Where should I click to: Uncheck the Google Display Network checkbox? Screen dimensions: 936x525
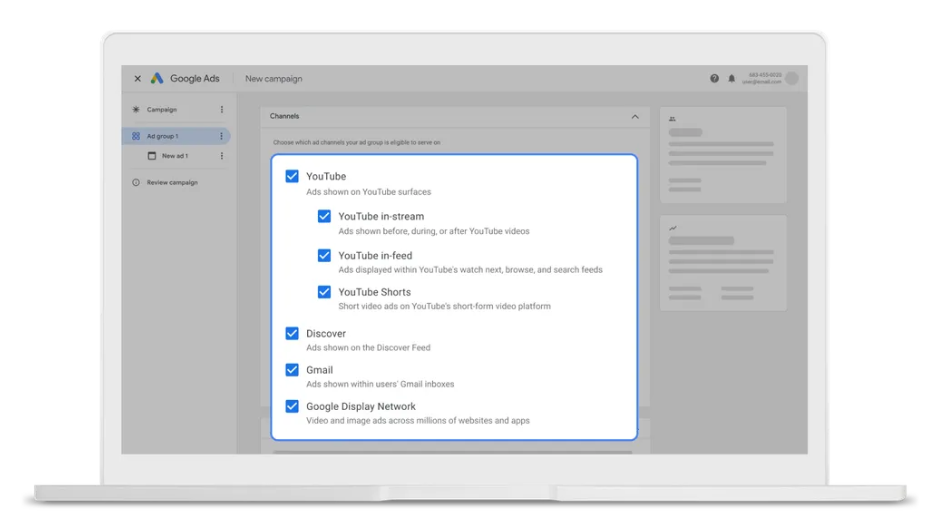point(292,406)
